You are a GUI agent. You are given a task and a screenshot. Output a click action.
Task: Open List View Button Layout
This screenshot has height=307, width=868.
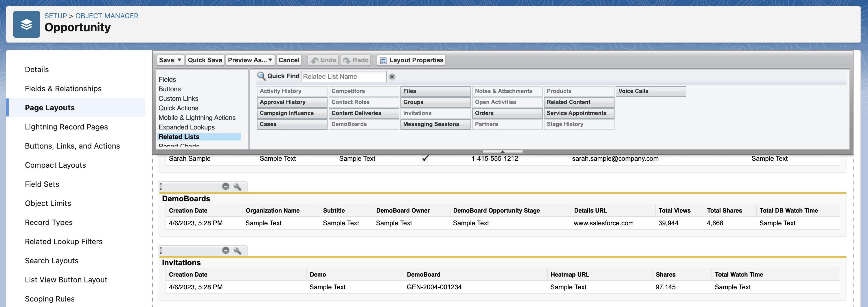point(66,280)
